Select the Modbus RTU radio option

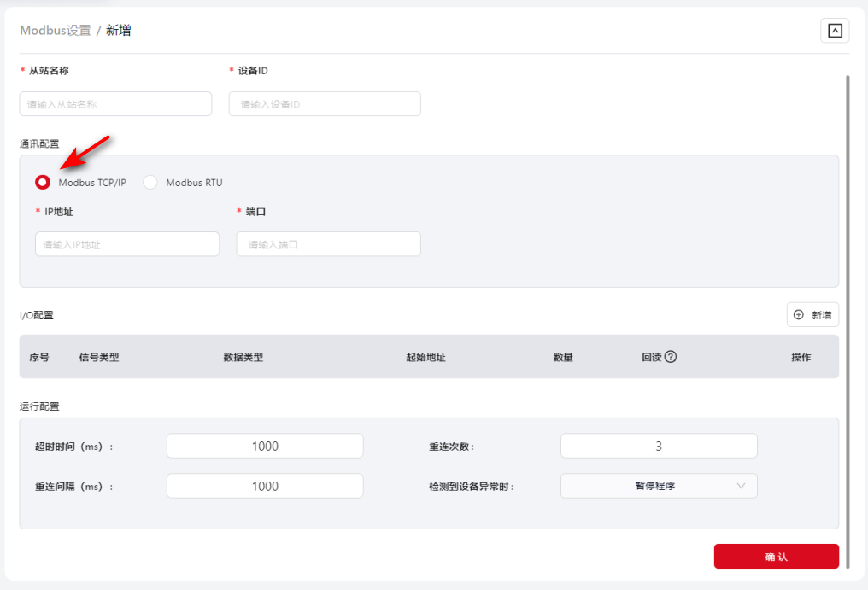[150, 183]
